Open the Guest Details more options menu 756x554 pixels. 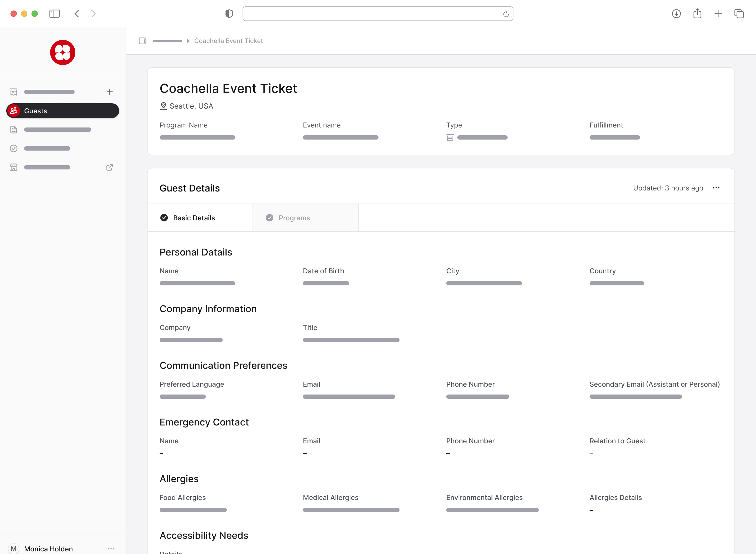716,188
